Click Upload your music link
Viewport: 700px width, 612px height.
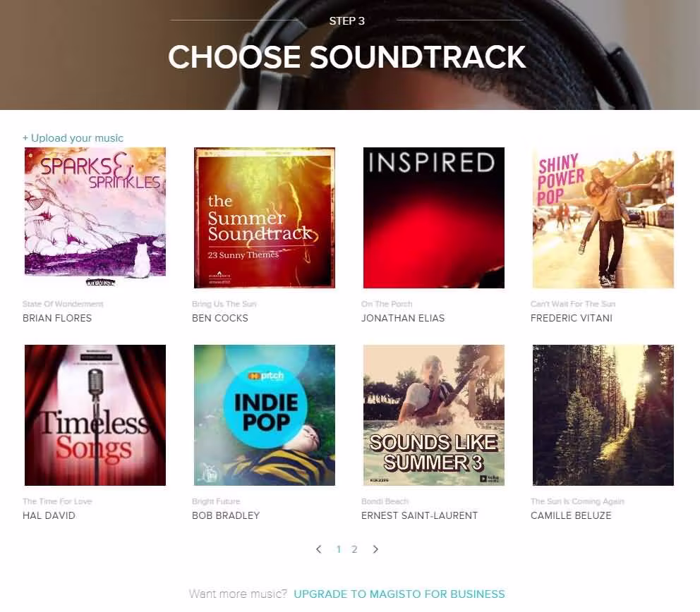coord(73,137)
